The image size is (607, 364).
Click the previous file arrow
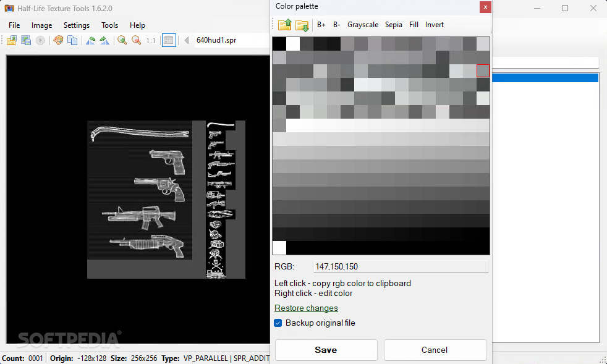click(187, 40)
